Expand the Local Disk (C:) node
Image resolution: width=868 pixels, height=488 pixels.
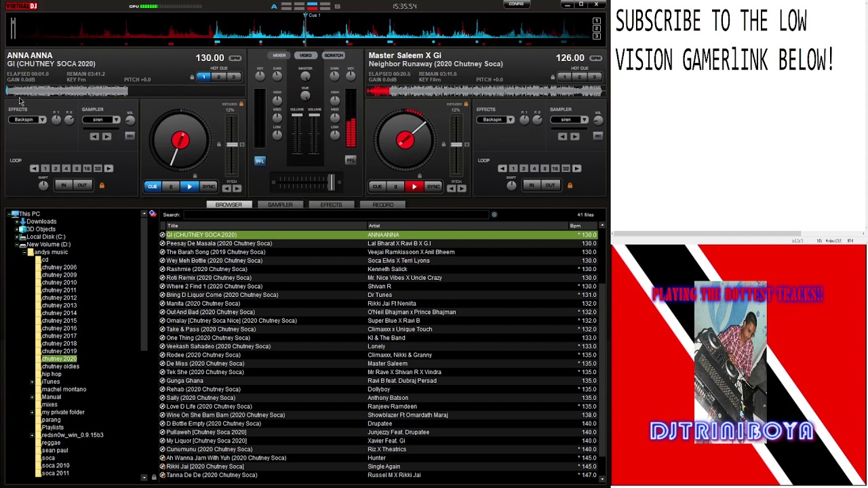pos(16,237)
